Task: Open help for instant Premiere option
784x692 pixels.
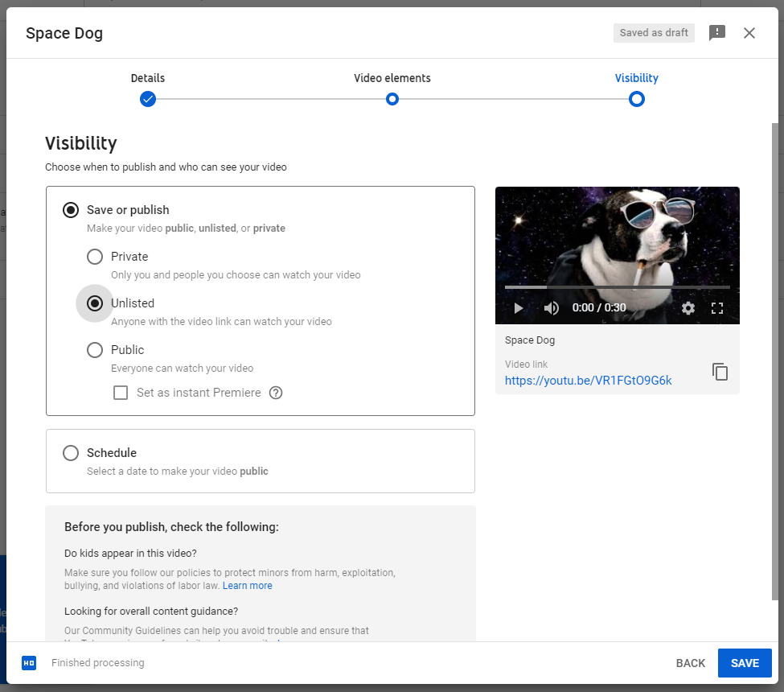Action: pyautogui.click(x=276, y=393)
